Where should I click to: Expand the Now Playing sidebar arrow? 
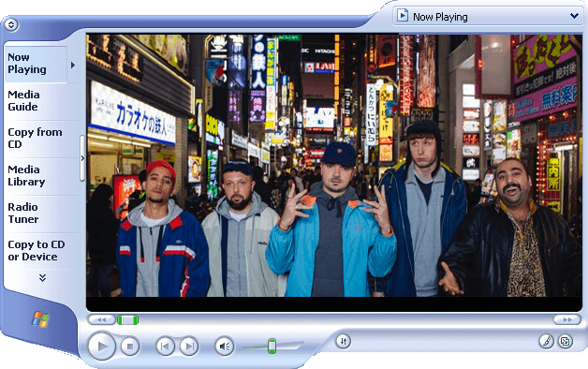[x=73, y=66]
